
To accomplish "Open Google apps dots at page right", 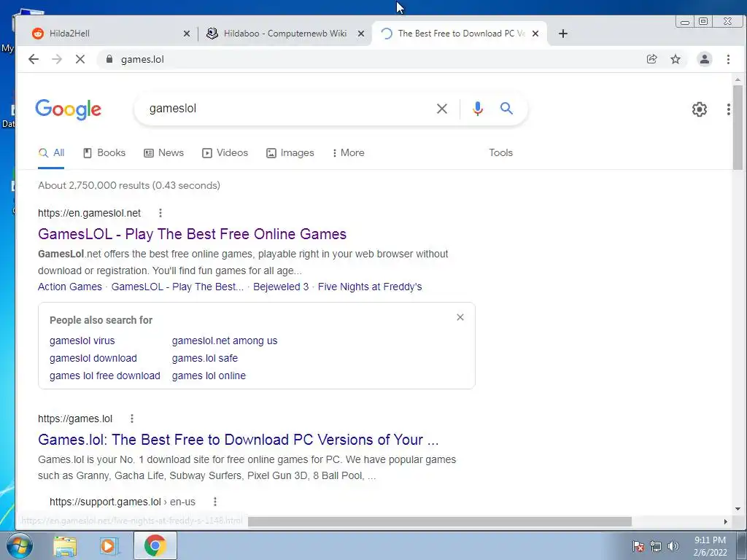I will click(x=729, y=109).
